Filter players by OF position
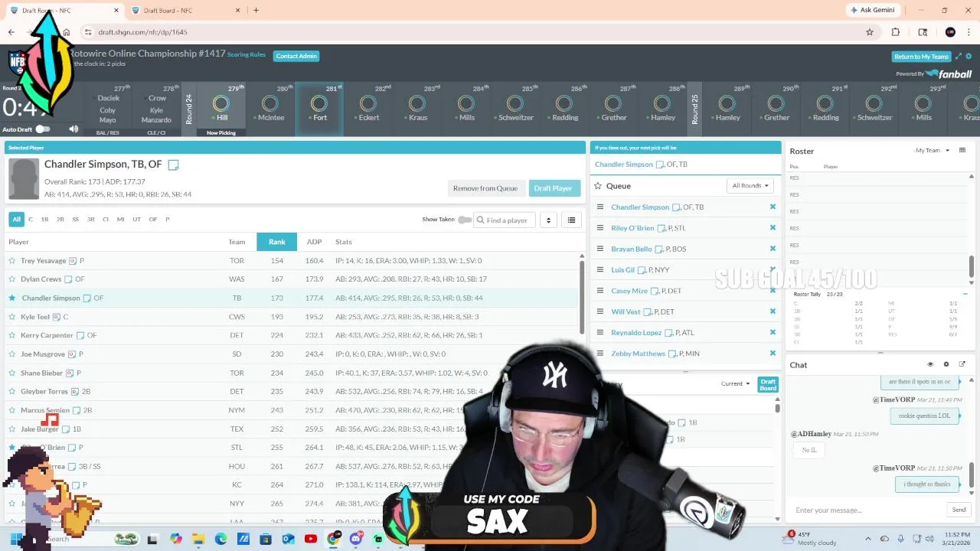 click(153, 220)
